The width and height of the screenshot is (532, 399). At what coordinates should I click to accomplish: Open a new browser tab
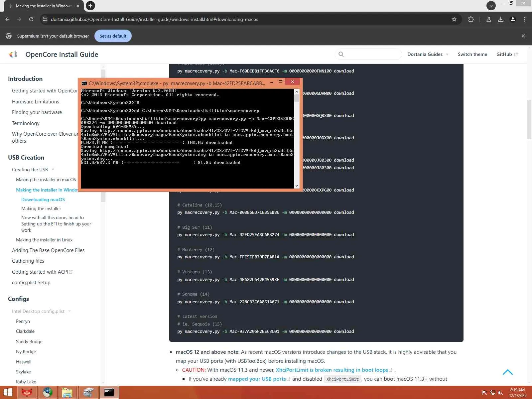[90, 6]
